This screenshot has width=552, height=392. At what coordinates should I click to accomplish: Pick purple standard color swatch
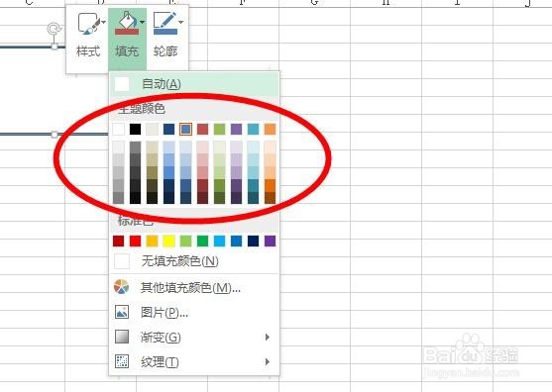[270, 242]
